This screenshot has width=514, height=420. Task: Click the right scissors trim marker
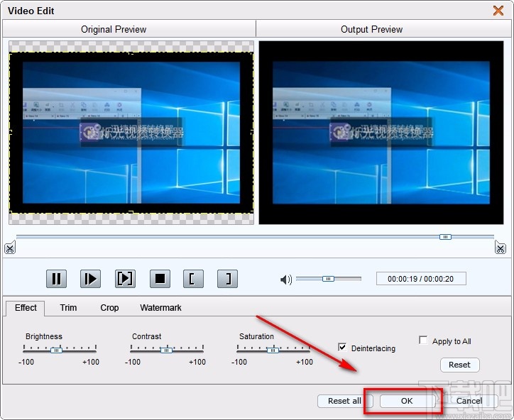click(x=501, y=248)
